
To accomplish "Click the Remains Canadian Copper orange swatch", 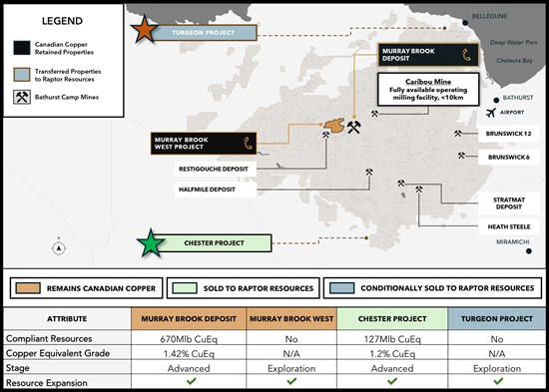I will (28, 288).
